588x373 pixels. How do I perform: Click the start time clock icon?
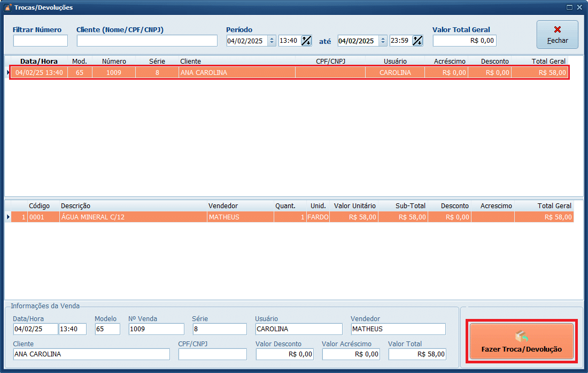click(306, 41)
